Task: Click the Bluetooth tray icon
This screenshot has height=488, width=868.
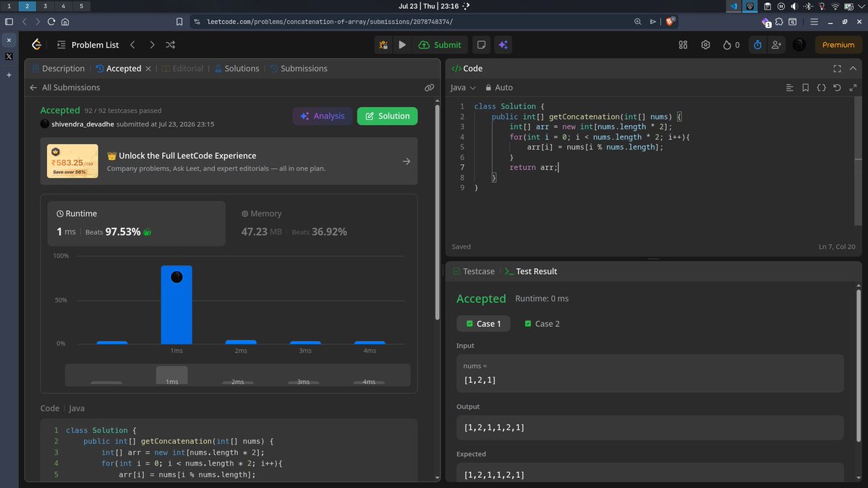Action: point(808,6)
